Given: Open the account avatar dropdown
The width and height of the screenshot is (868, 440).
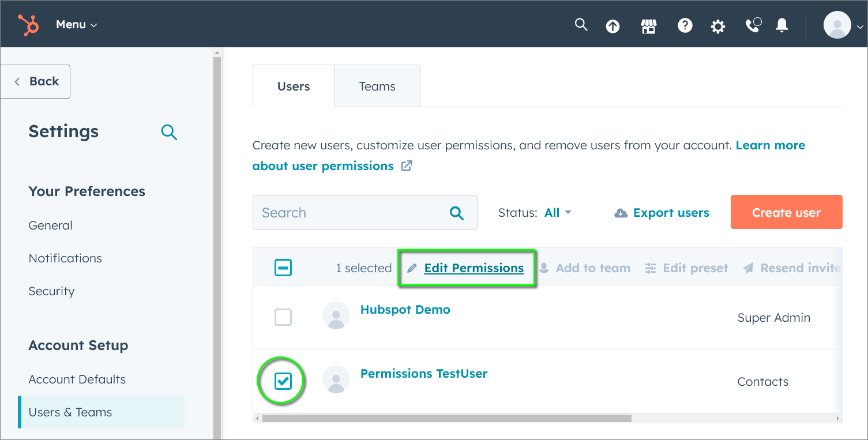Looking at the screenshot, I should [x=843, y=26].
